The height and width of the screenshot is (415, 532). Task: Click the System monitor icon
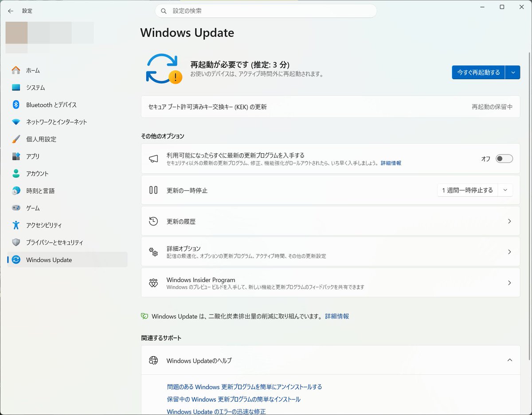(16, 88)
